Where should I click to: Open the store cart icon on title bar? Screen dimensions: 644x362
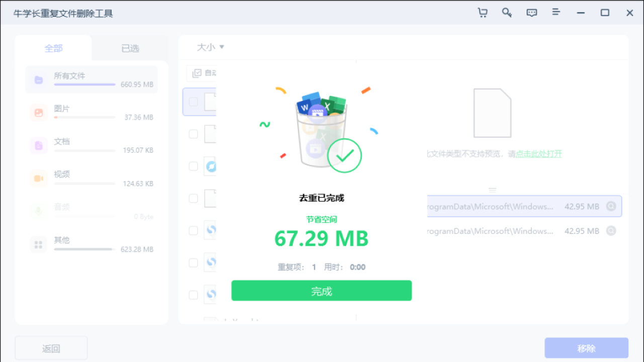click(x=482, y=13)
